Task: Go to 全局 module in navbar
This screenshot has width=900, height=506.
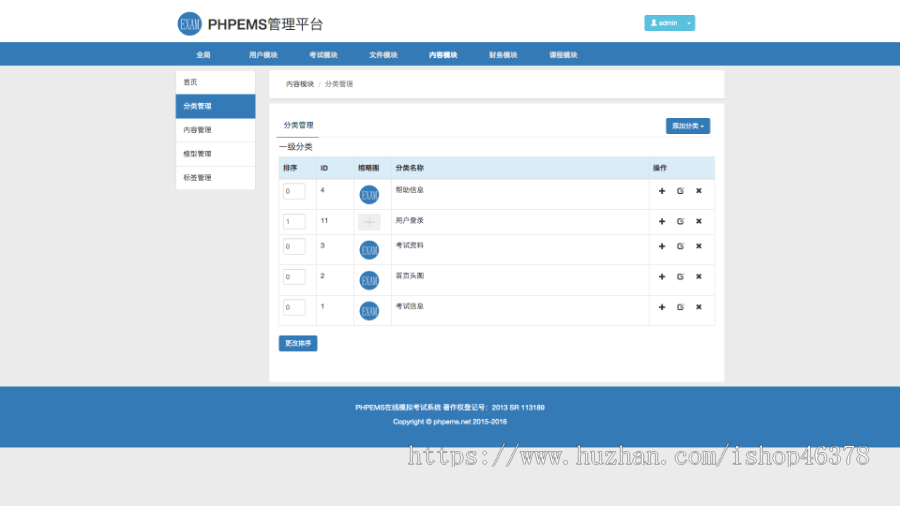Action: (203, 55)
